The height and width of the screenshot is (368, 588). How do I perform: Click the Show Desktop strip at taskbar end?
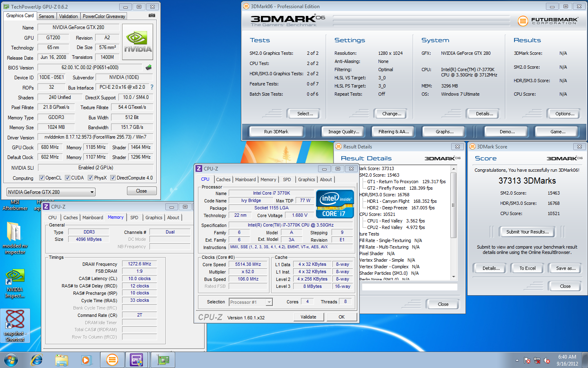pos(585,360)
